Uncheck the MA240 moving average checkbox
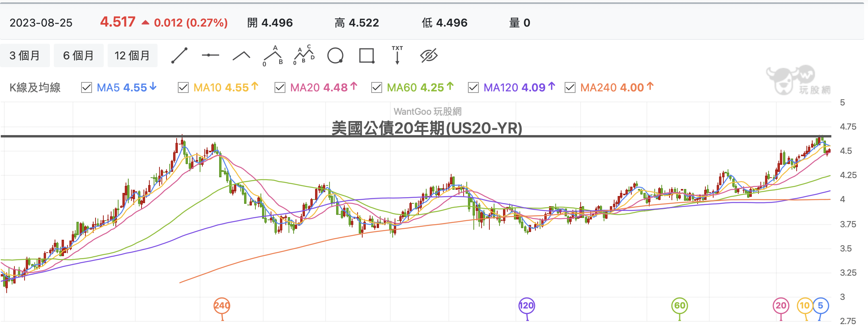 (570, 87)
